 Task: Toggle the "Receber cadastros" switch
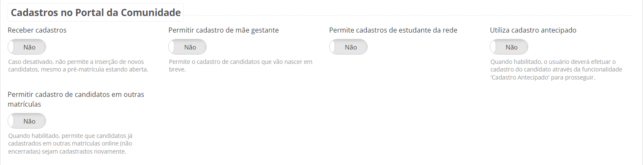coord(27,47)
